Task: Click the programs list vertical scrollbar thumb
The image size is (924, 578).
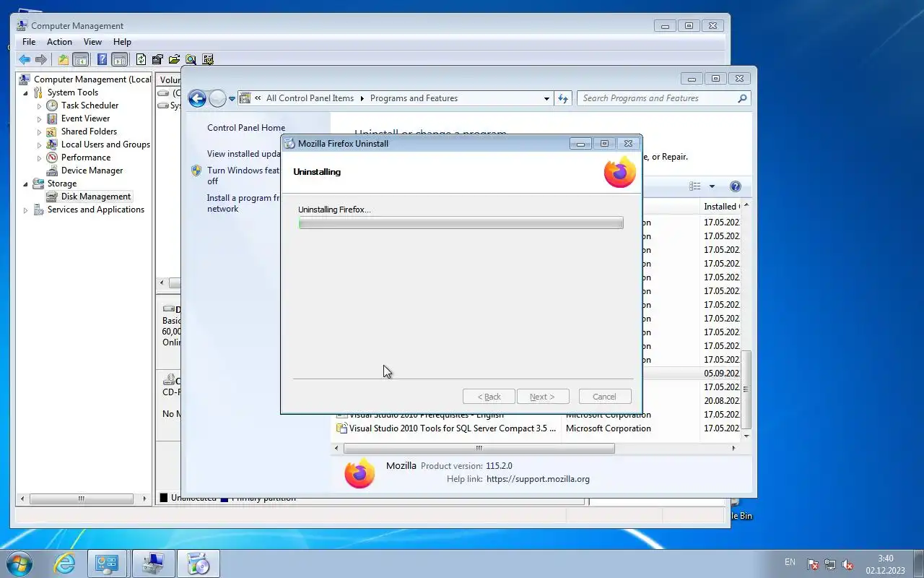Action: 746,390
